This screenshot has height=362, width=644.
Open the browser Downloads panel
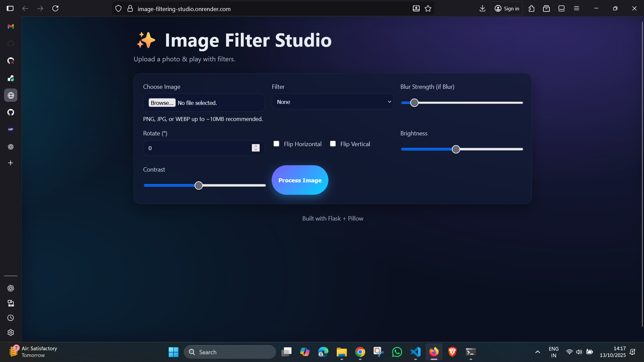coord(482,8)
